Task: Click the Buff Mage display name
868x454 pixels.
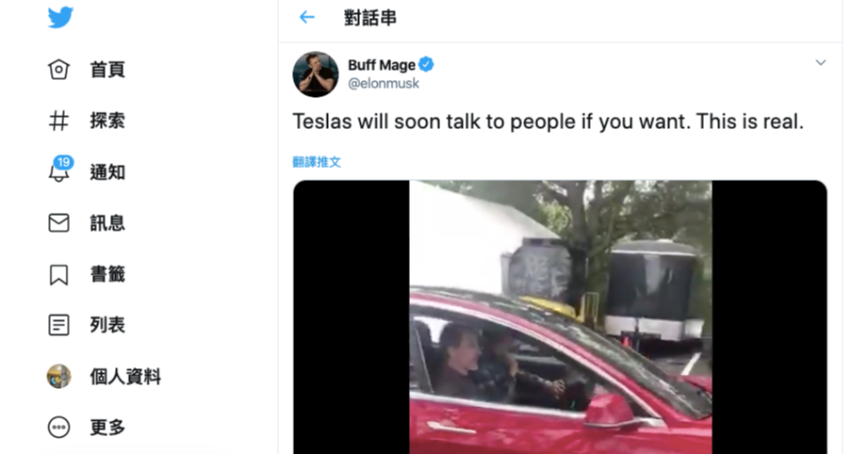Action: click(x=382, y=65)
